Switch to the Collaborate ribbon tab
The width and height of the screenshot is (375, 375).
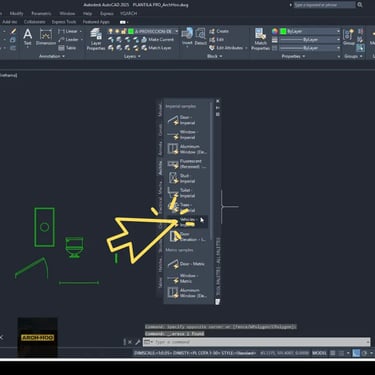(34, 22)
